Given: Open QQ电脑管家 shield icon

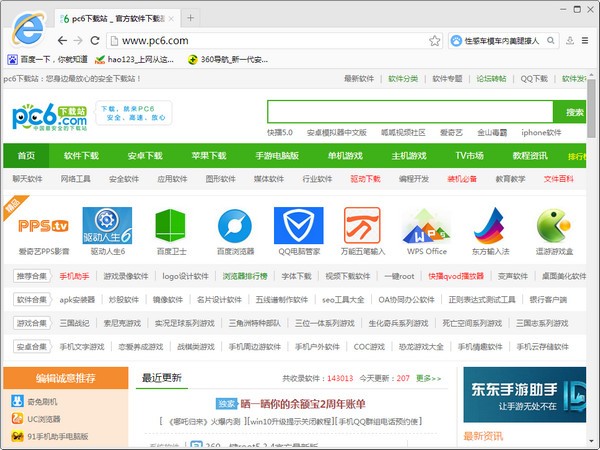Looking at the screenshot, I should pos(298,225).
